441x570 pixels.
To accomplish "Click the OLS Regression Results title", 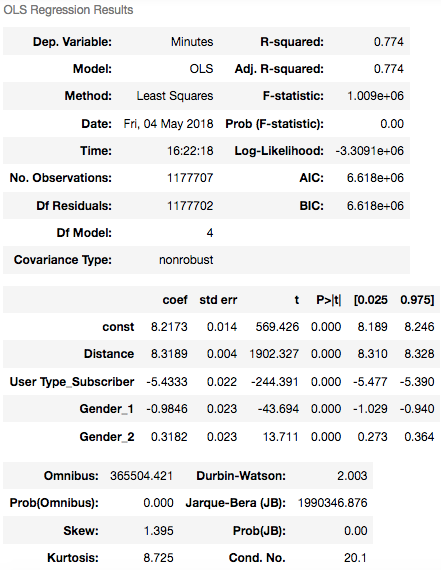I will pos(68,10).
